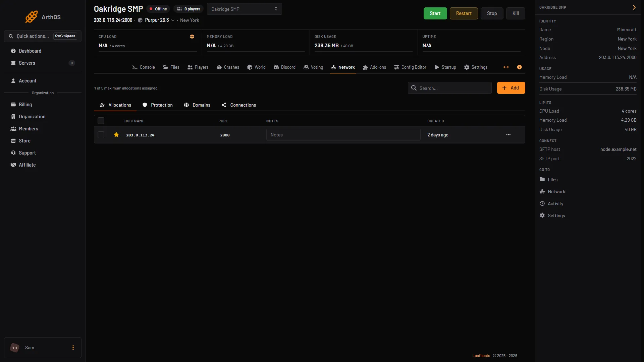Click the orange Add allocation button
This screenshot has width=644, height=362.
pyautogui.click(x=511, y=88)
